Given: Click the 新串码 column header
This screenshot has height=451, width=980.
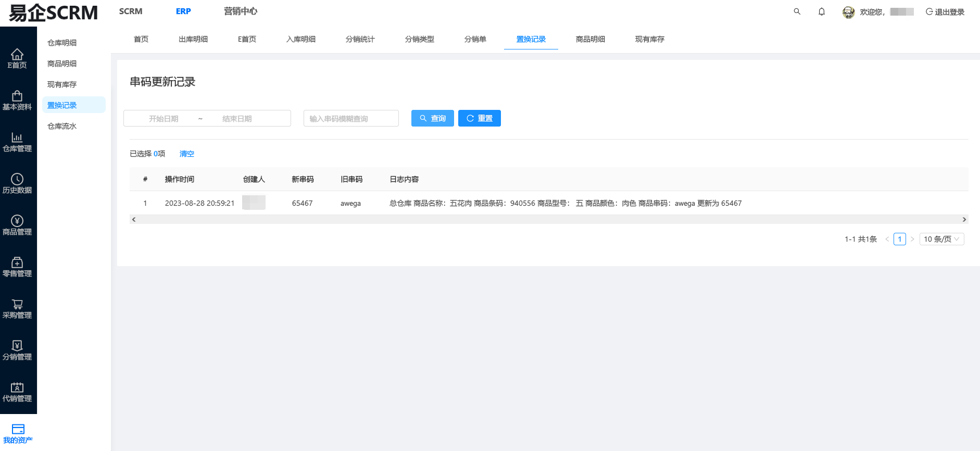Looking at the screenshot, I should coord(303,179).
